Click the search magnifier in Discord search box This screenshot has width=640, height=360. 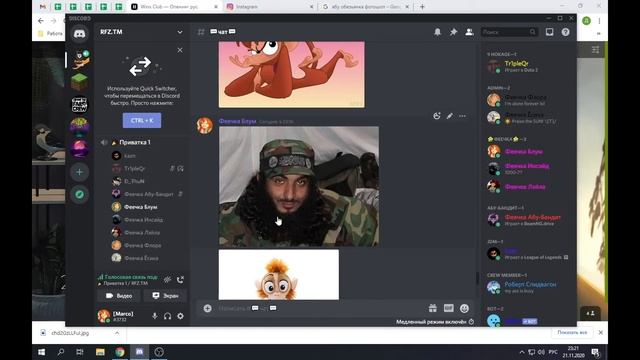pos(532,32)
